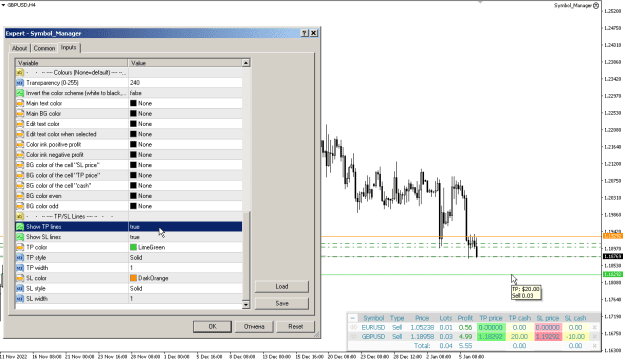Collapse the Symbol Manager panel with minus button
Viewport: 625px width, 362px height.
point(352,318)
